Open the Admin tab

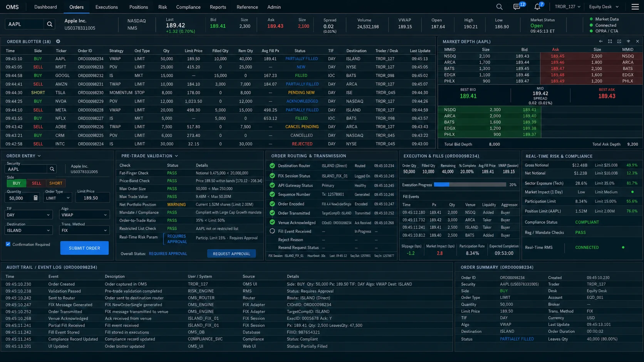274,7
